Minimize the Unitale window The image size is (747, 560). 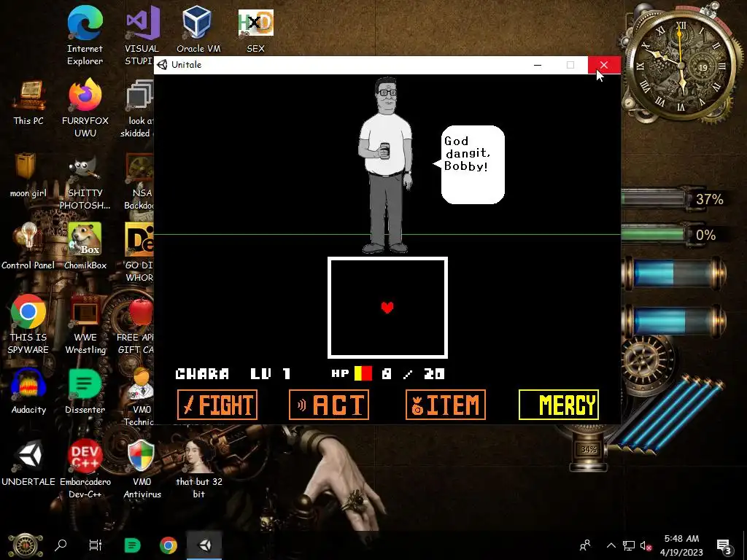pyautogui.click(x=538, y=65)
